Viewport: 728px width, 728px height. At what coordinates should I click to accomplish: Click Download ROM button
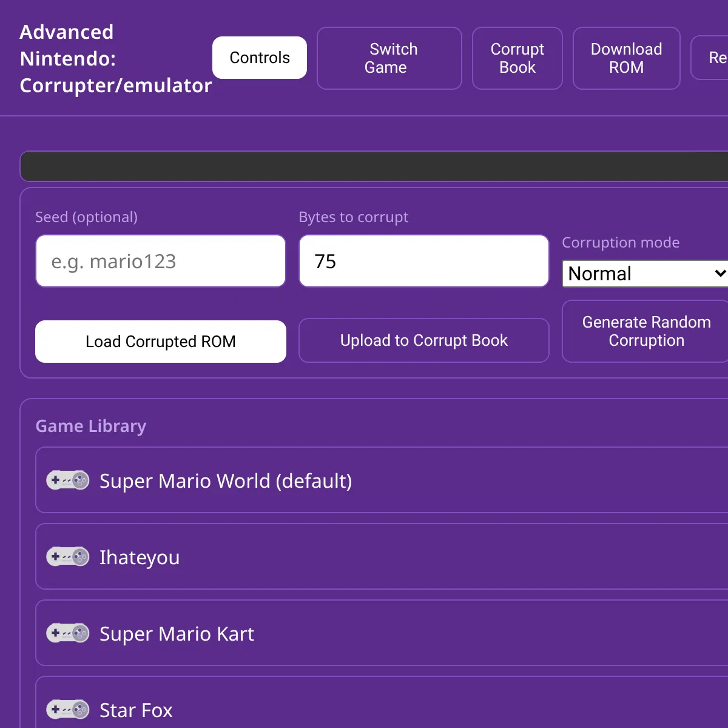[x=627, y=58]
